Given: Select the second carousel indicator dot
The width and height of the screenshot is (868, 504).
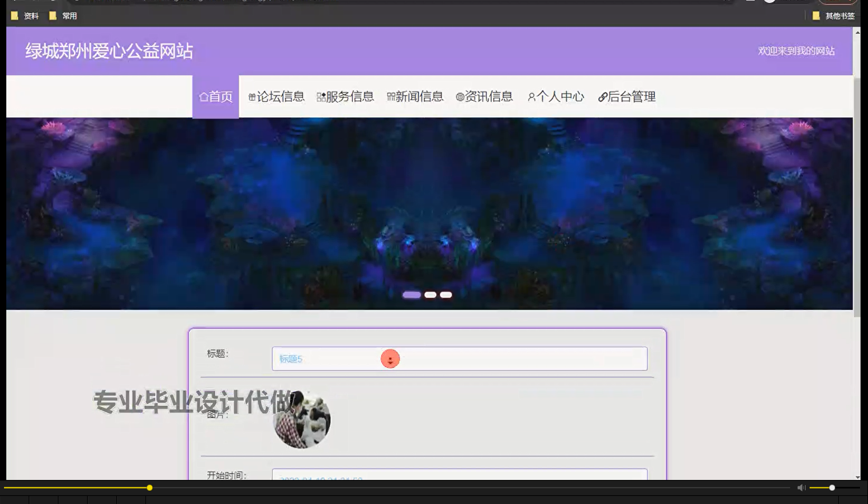Looking at the screenshot, I should 431,294.
